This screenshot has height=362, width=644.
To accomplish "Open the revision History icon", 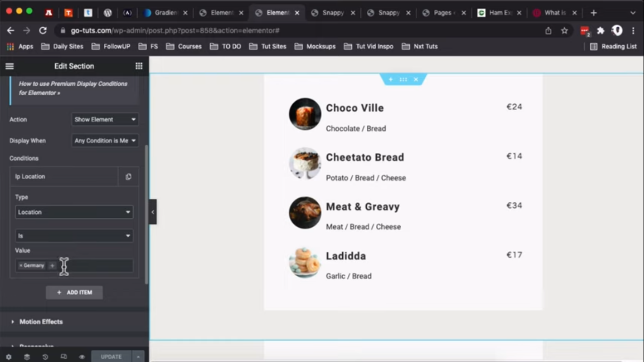I will pyautogui.click(x=45, y=357).
